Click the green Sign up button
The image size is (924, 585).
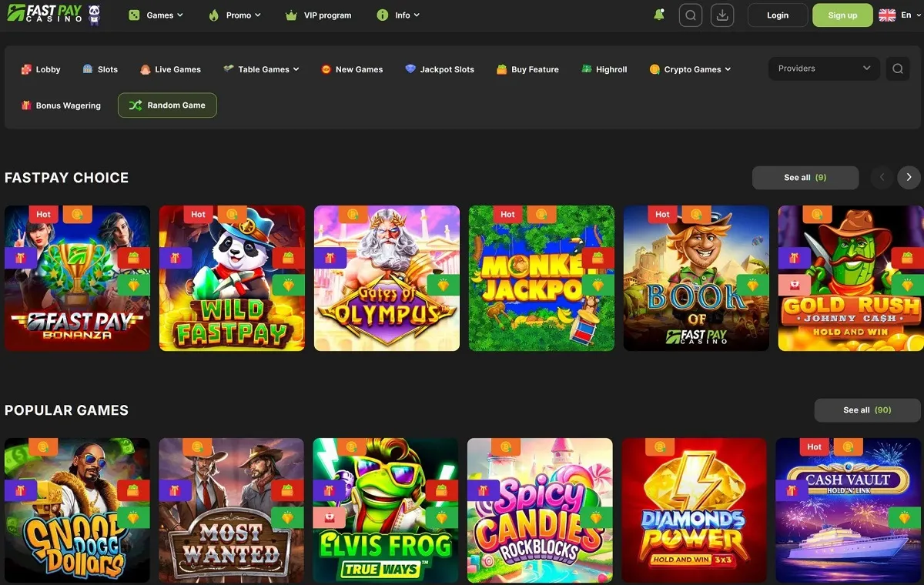pos(842,15)
